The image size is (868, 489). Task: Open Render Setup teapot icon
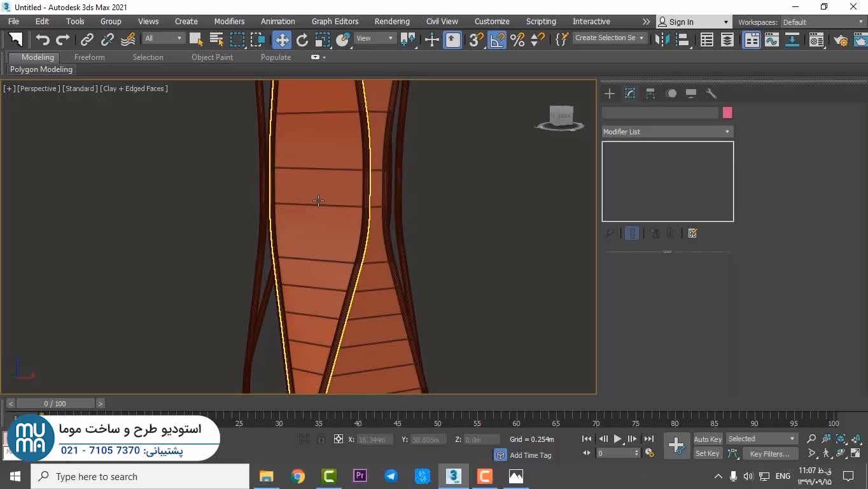pyautogui.click(x=841, y=40)
